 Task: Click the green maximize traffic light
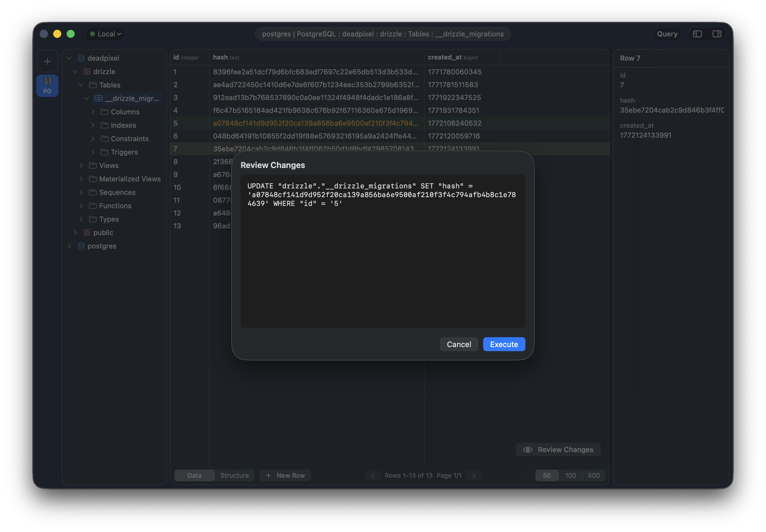70,34
